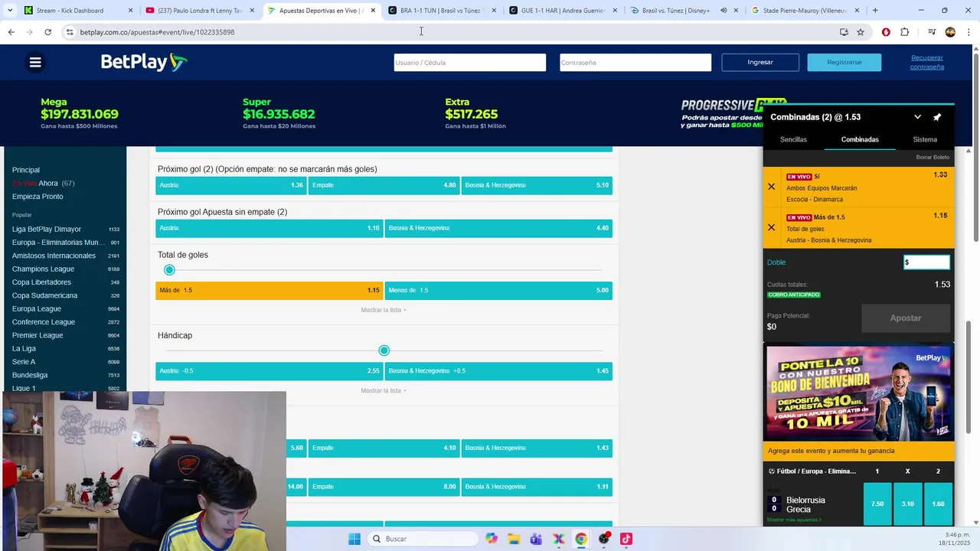Screen dimensions: 980x551
Task: Close the Stream - Kick Dashboard tab
Action: pyautogui.click(x=130, y=11)
